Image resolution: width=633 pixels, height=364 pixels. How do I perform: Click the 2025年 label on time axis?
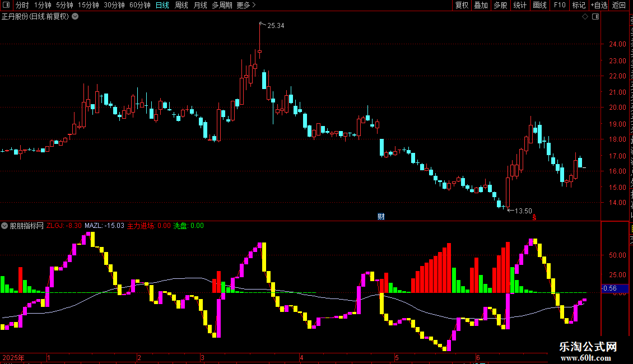click(13, 358)
